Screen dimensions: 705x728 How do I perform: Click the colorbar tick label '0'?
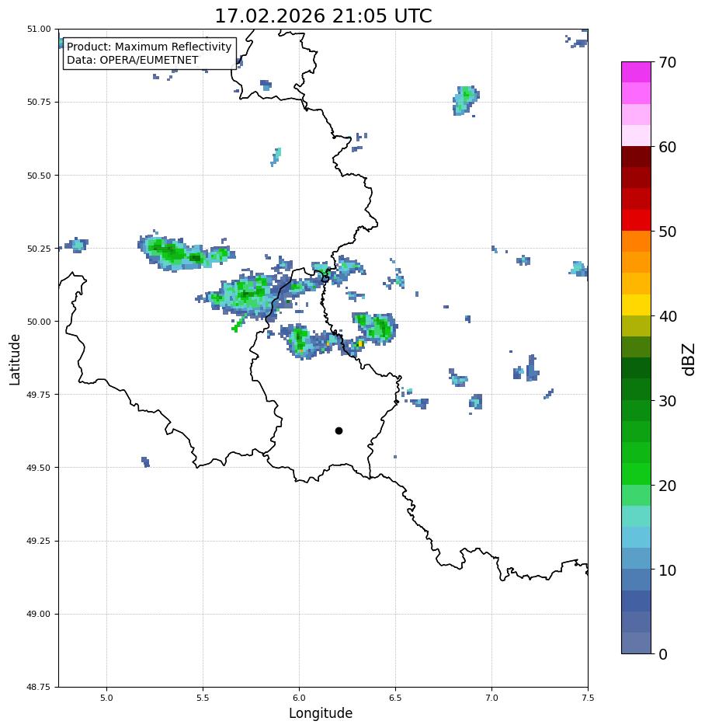tap(663, 654)
